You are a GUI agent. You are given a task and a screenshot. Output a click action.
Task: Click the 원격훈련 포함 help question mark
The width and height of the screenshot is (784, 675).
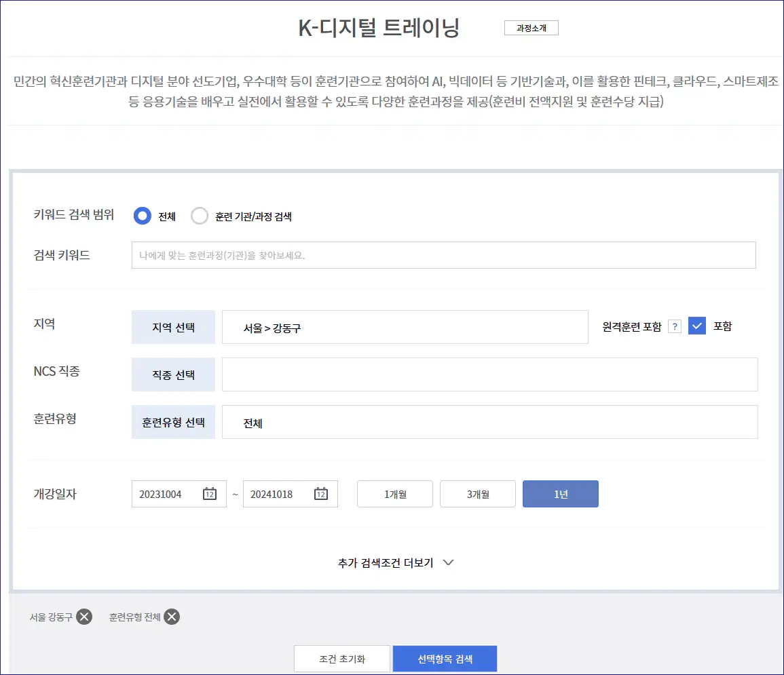click(675, 326)
